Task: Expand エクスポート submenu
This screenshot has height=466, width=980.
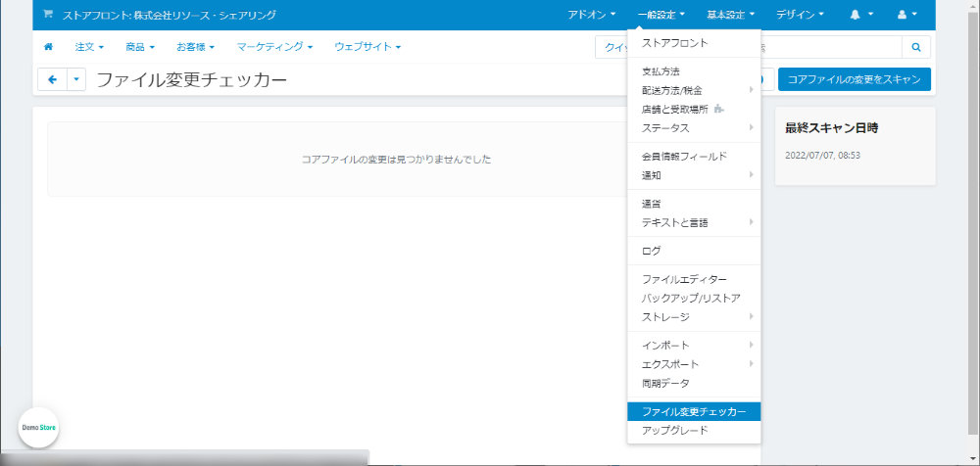Action: (694, 364)
